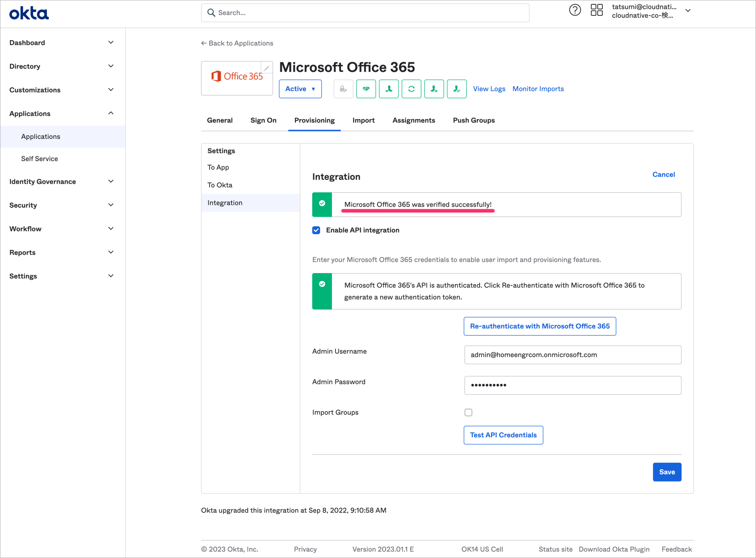Click the Admin Username input field
The height and width of the screenshot is (558, 756).
573,355
